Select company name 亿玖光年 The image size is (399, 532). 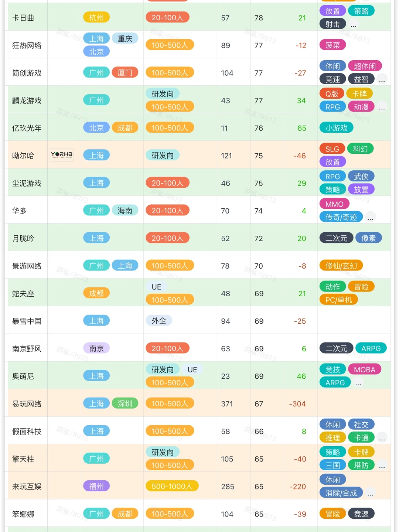(x=27, y=128)
